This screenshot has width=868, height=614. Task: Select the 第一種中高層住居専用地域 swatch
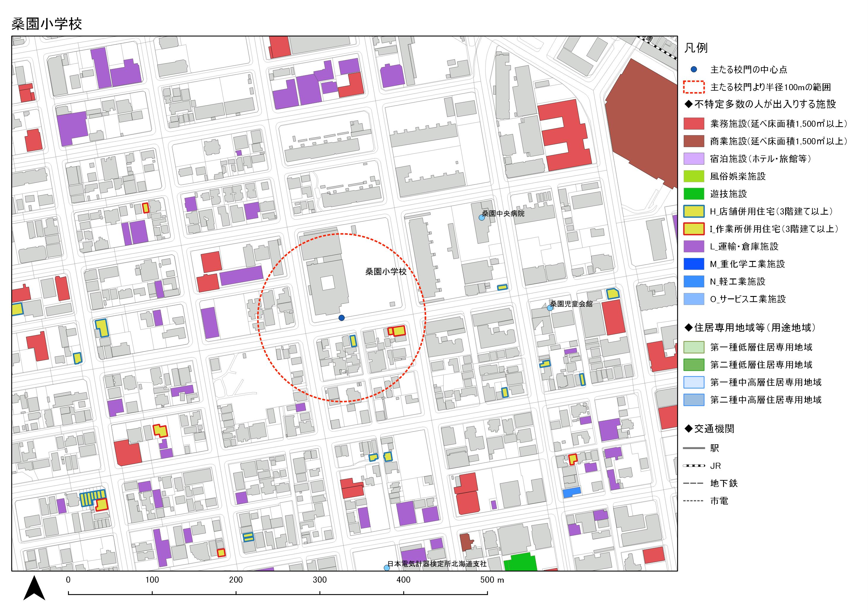[694, 382]
